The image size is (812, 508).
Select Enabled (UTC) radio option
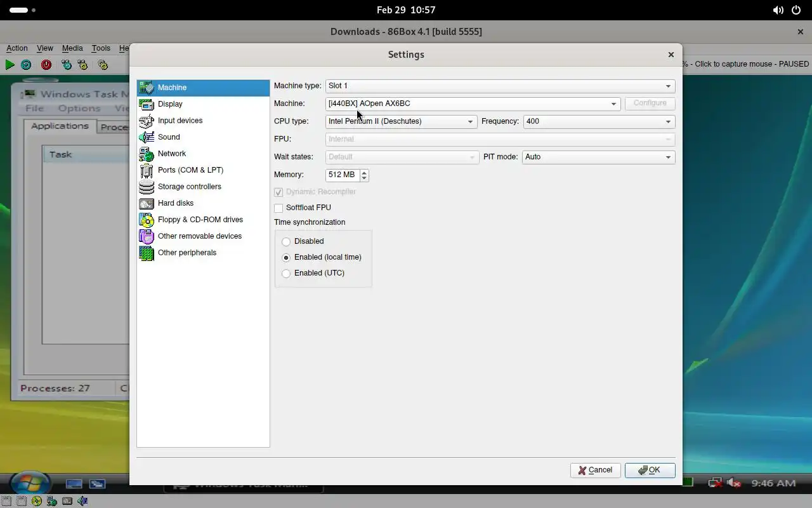286,273
